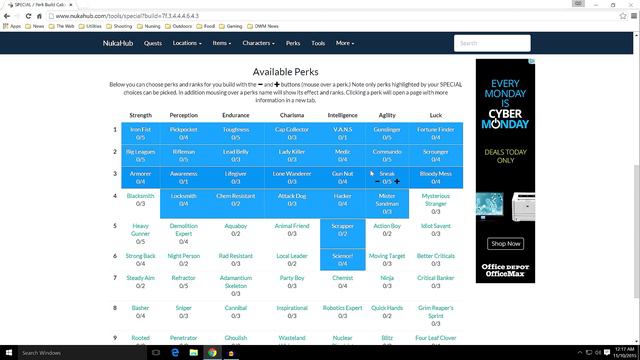Open the Apps bookmarks shortcut
The image size is (640, 360).
click(x=12, y=26)
